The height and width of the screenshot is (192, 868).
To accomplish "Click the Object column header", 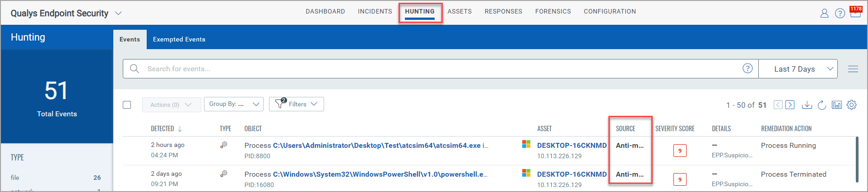I will pos(253,128).
